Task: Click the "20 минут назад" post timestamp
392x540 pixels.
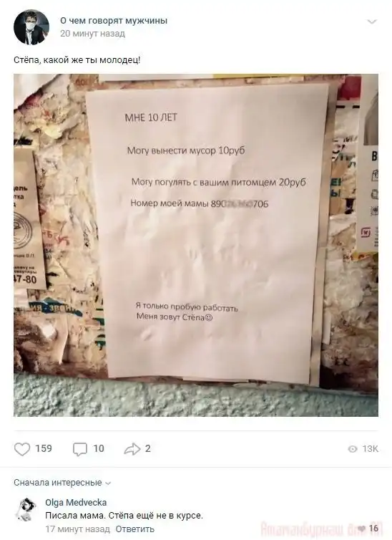Action: (x=92, y=34)
